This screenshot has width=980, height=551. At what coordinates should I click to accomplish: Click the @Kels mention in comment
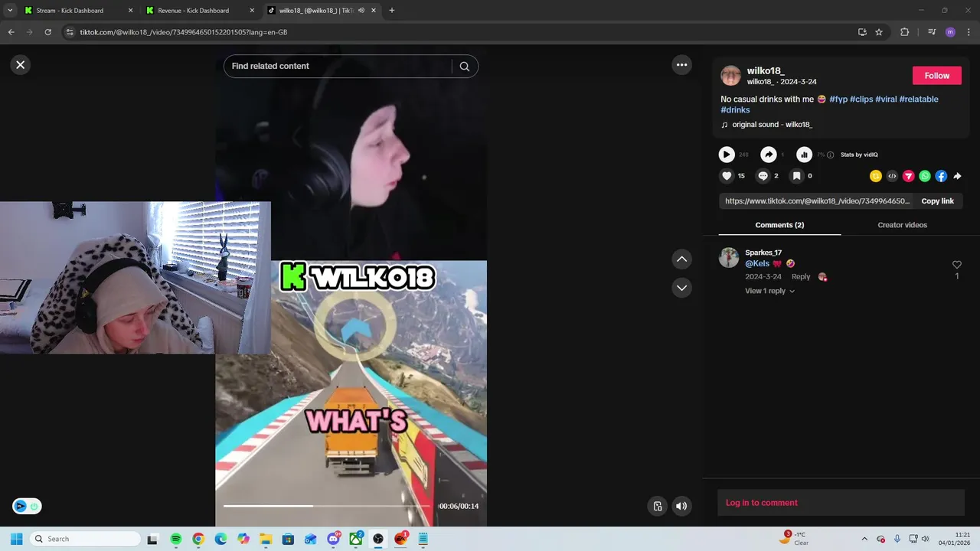pyautogui.click(x=757, y=264)
